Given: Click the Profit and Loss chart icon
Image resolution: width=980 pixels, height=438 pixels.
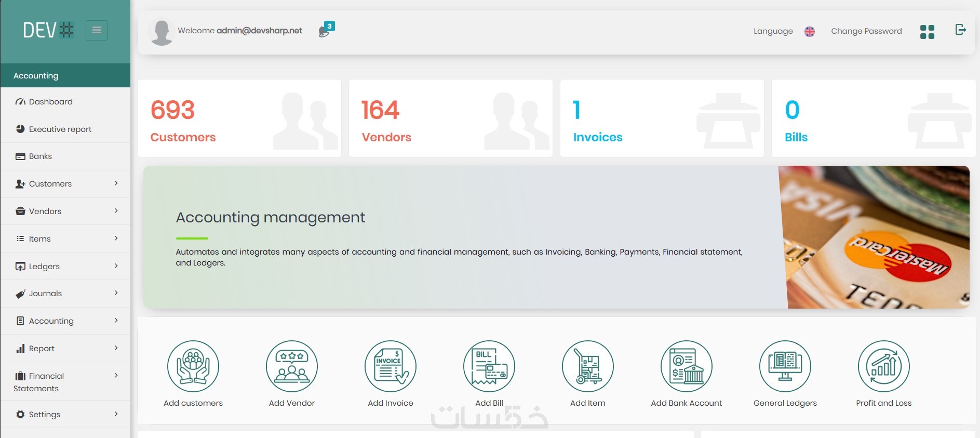Looking at the screenshot, I should [x=884, y=366].
